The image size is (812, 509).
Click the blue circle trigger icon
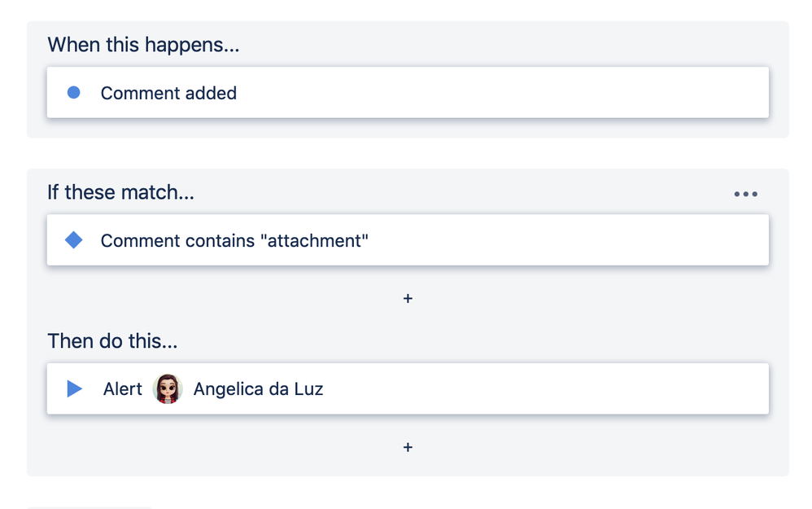[73, 93]
